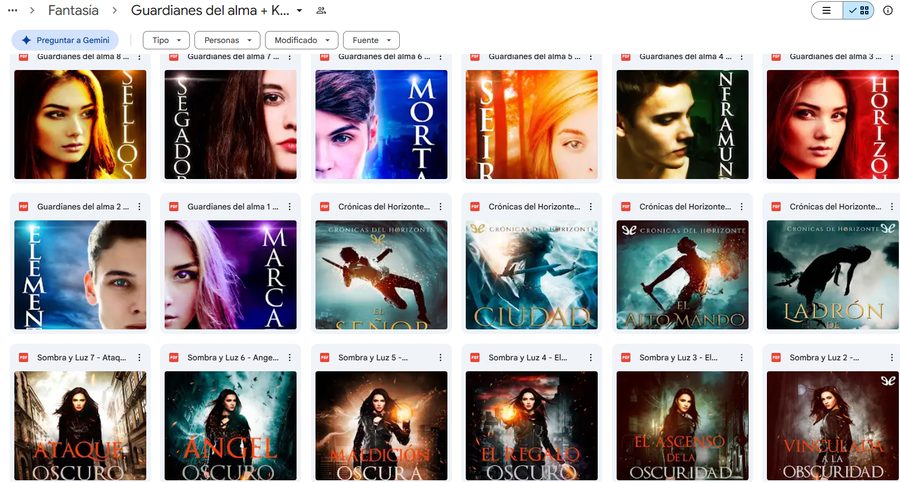Open more options for Guardianes del alma 2

139,207
